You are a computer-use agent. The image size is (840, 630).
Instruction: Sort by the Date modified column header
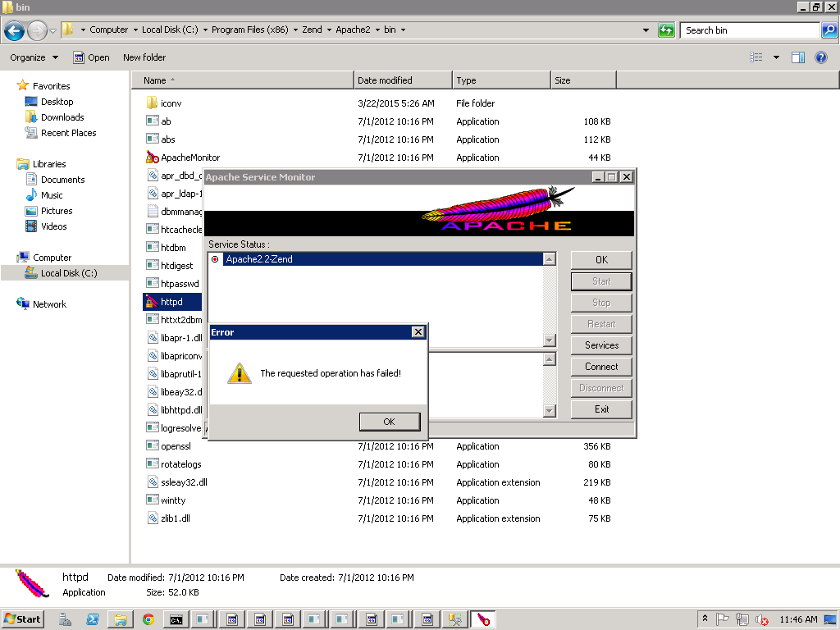(x=403, y=80)
